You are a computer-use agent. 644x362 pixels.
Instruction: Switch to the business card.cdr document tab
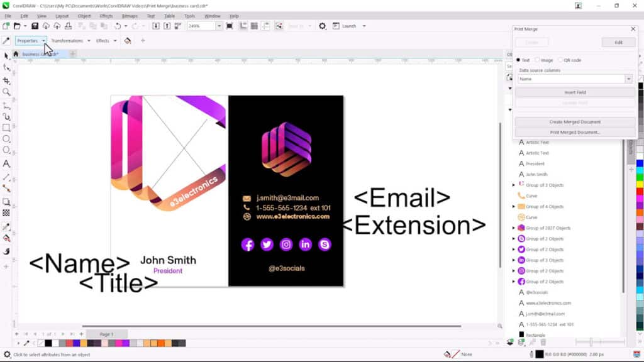pos(38,55)
